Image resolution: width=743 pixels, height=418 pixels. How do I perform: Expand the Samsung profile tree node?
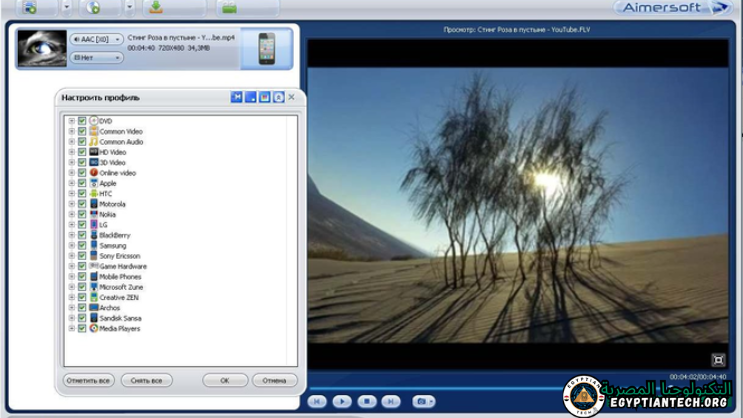pyautogui.click(x=71, y=245)
